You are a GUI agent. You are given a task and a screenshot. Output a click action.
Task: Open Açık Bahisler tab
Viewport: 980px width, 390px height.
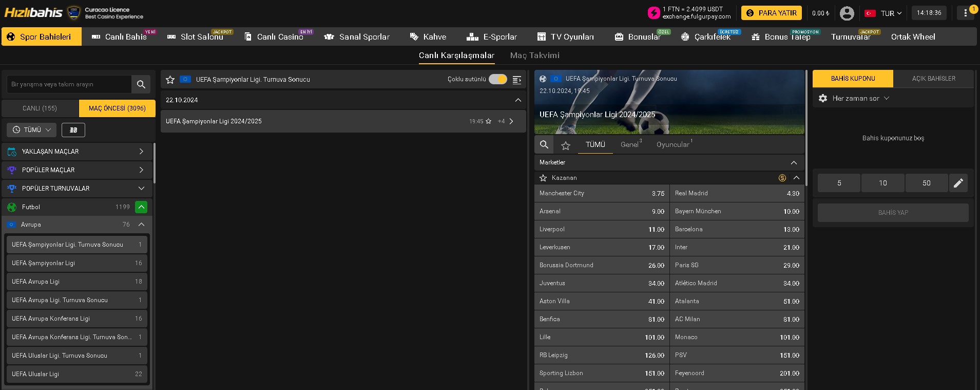(933, 79)
